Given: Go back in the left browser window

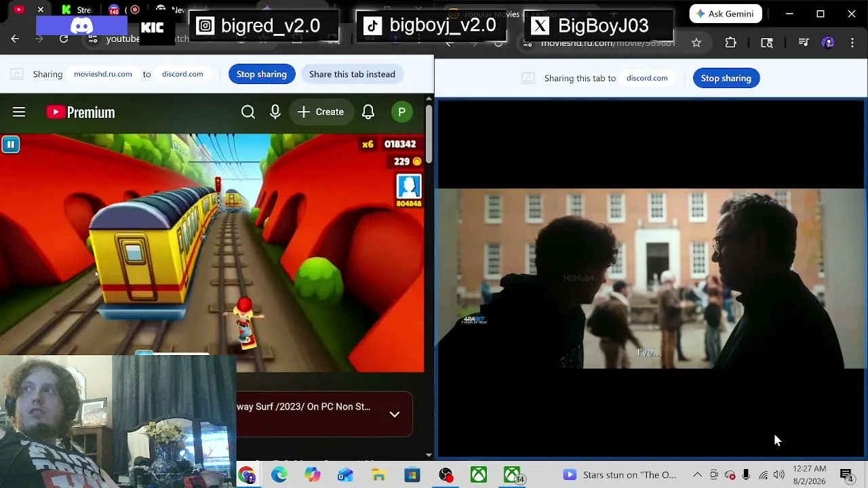Looking at the screenshot, I should point(15,39).
